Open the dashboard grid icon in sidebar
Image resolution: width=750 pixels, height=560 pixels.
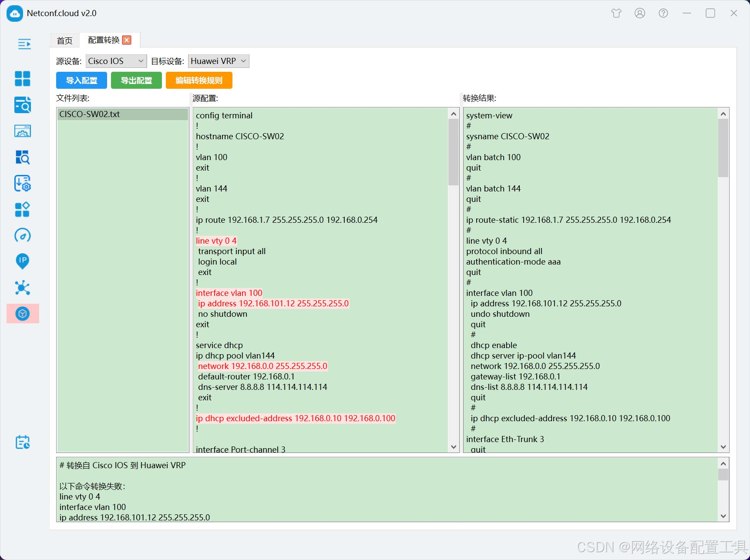click(23, 79)
